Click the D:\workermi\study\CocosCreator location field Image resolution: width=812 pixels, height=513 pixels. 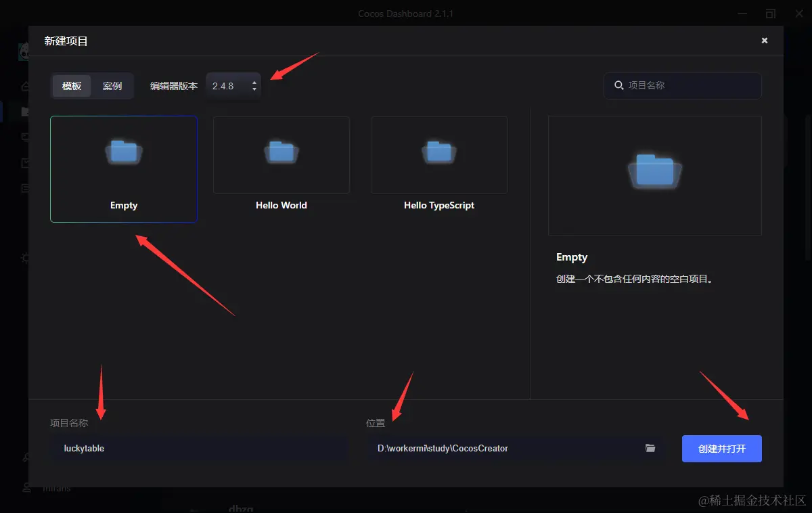[x=516, y=449]
